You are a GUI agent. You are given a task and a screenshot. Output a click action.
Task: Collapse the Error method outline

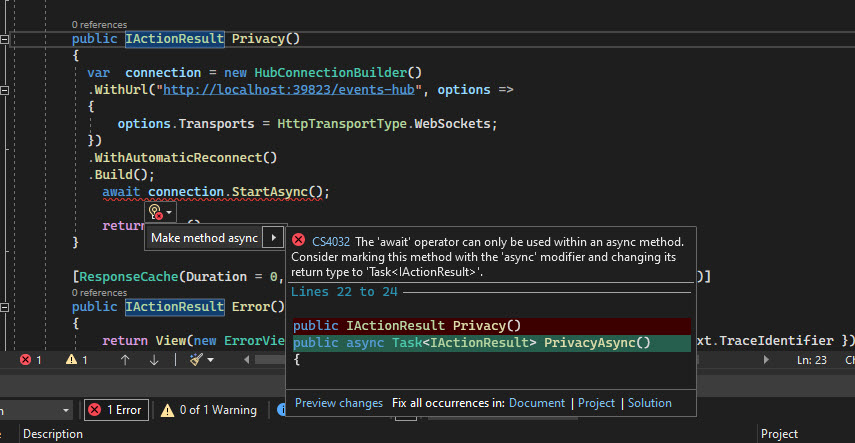[6, 306]
